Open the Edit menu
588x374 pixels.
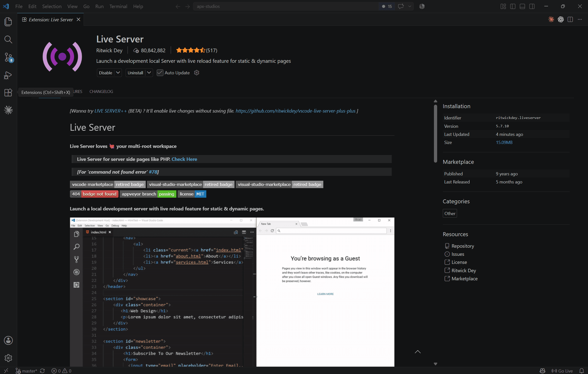click(32, 6)
